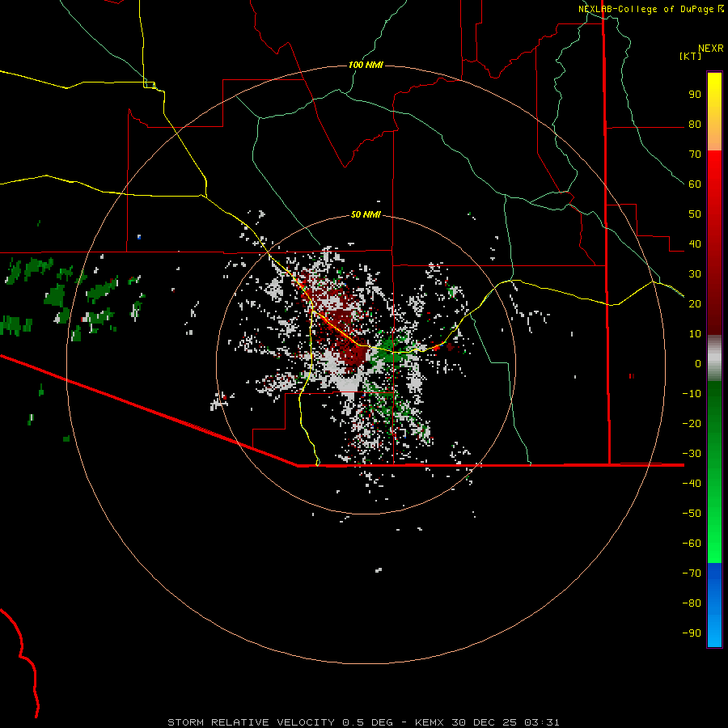728x728 pixels.
Task: Select the 20 value on velocity scale
Action: [x=695, y=303]
